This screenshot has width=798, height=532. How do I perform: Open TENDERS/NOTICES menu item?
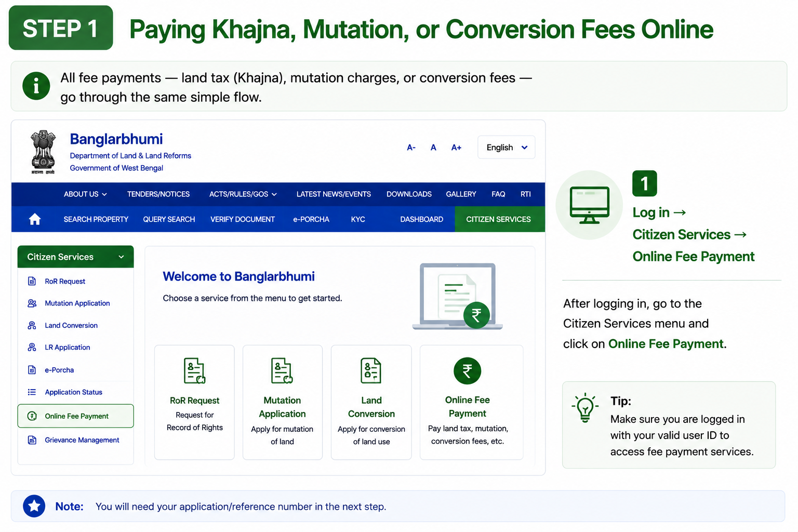158,194
